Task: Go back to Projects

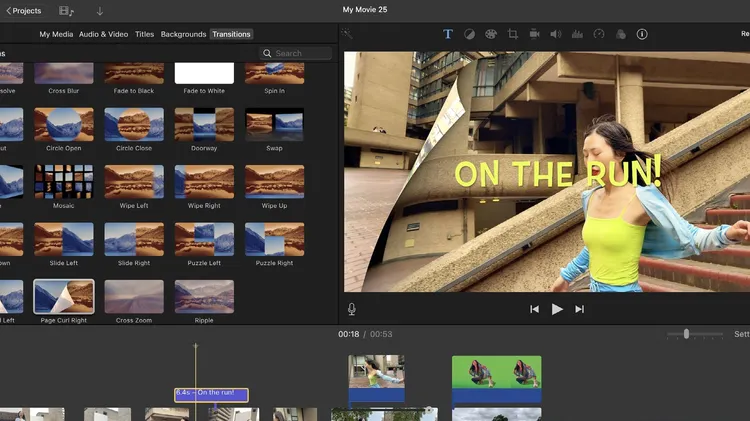Action: click(24, 11)
